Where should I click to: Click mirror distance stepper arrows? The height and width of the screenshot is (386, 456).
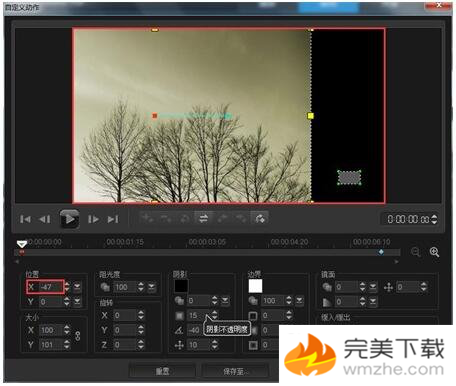(x=424, y=287)
